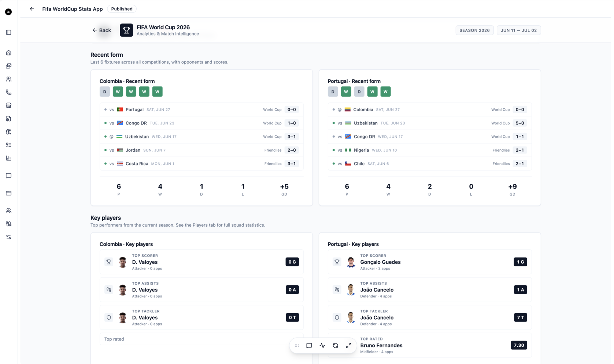The width and height of the screenshot is (614, 364).
Task: Select the 'Chile' SAT, JUN 6 fixture
Action: (x=430, y=164)
